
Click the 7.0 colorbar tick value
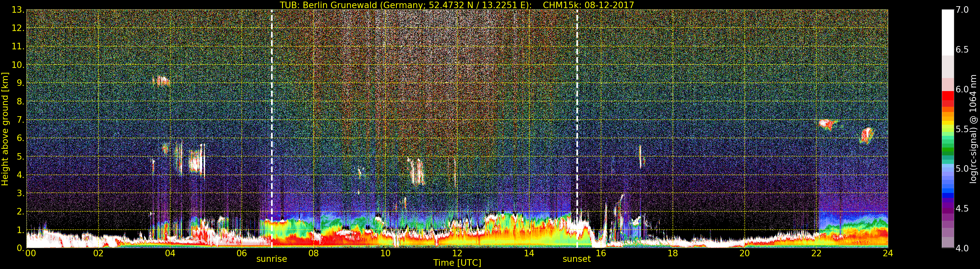tap(962, 10)
